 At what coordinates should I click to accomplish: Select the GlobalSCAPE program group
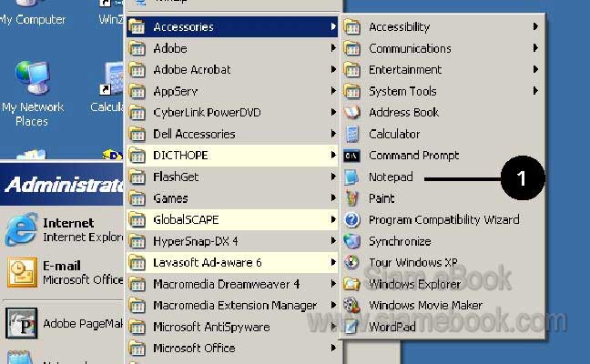coord(232,220)
